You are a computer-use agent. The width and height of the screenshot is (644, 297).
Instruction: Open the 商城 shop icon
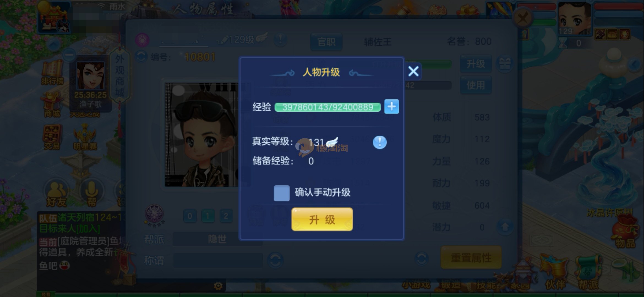pos(52,105)
